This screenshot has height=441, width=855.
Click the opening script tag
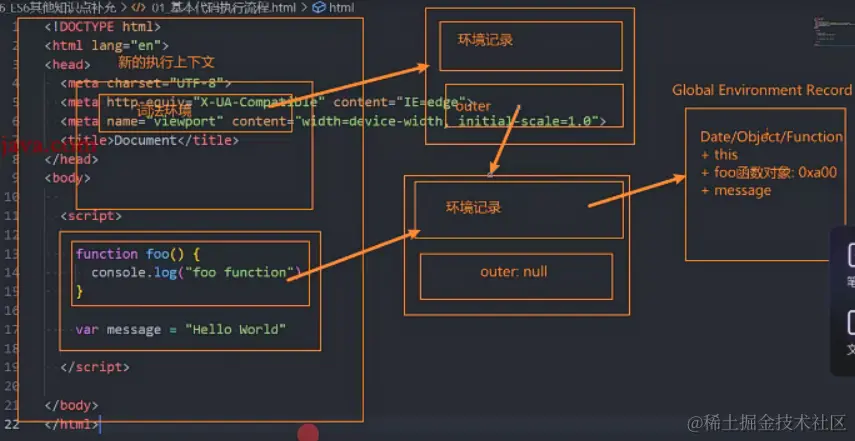coord(92,216)
